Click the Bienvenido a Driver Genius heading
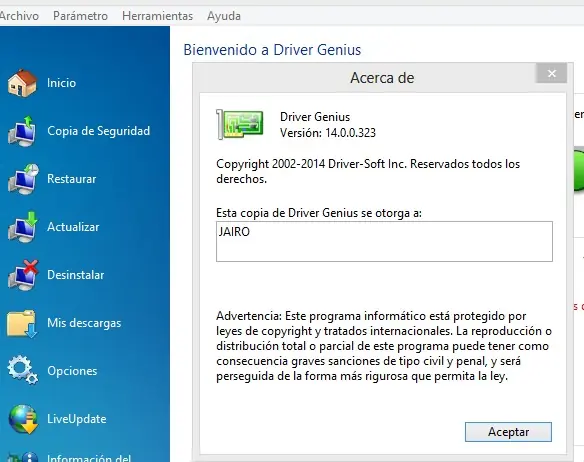Screen dimensions: 584x462 [x=272, y=50]
